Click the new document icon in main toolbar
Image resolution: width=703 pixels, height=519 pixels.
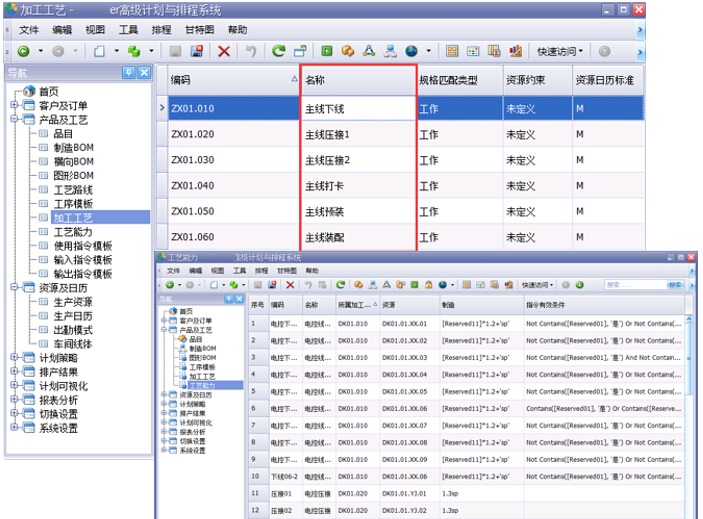(x=99, y=52)
